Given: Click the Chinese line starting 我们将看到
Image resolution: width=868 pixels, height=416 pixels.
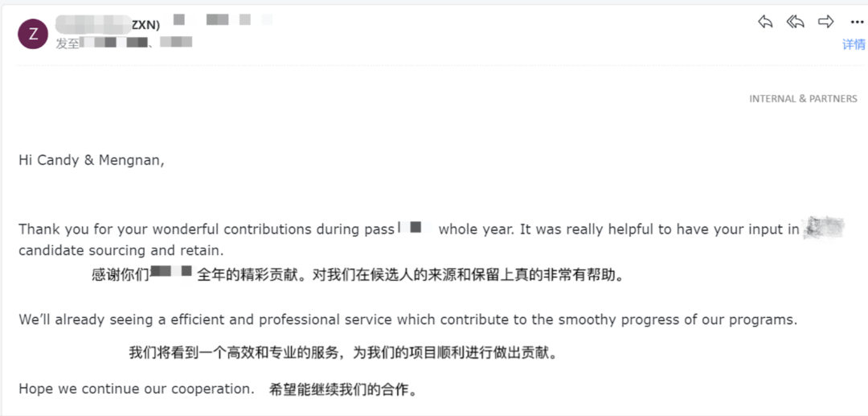Looking at the screenshot, I should [x=343, y=352].
